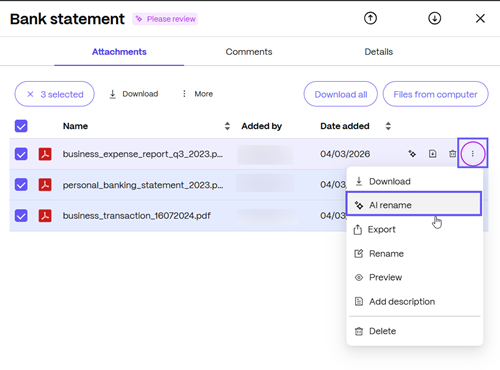Click PDF icon of business_transaction_16072024.pdf
This screenshot has height=370, width=500.
point(45,215)
